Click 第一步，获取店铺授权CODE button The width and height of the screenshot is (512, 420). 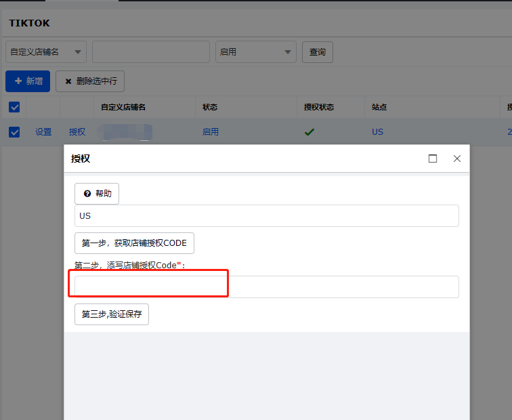[x=134, y=243]
